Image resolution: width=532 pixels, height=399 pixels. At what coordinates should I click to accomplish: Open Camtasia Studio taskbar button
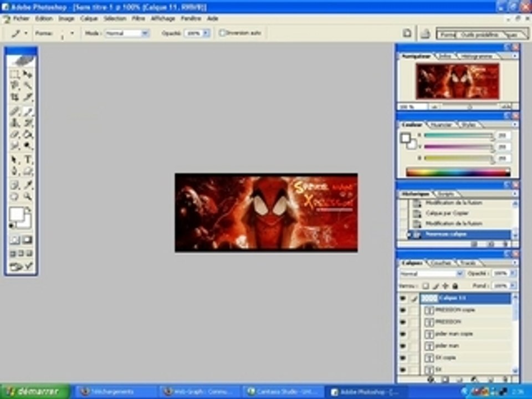(283, 392)
